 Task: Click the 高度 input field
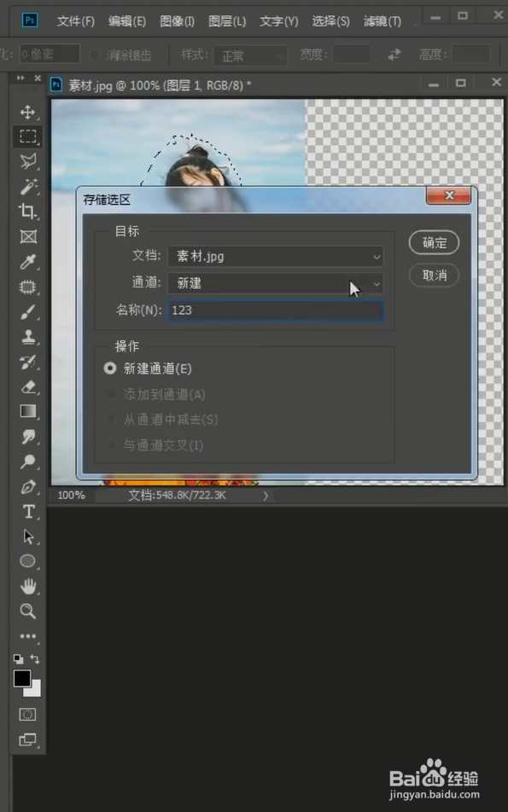point(471,54)
